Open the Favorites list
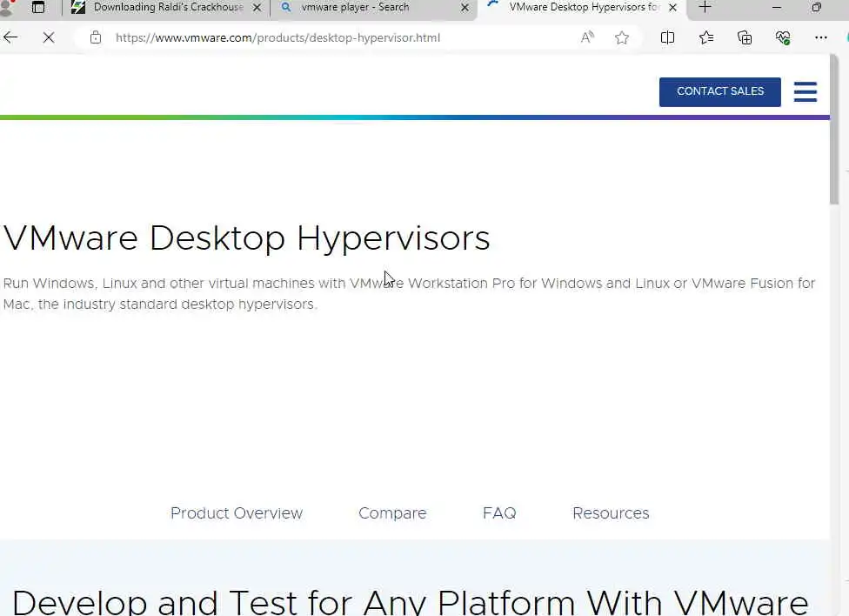This screenshot has width=849, height=616. pyautogui.click(x=706, y=37)
